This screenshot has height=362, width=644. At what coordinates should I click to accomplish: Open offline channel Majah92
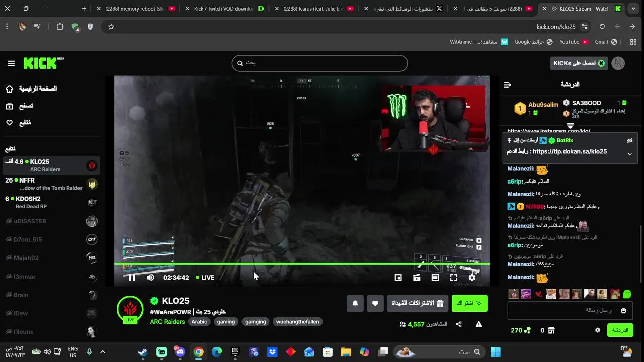pos(50,258)
